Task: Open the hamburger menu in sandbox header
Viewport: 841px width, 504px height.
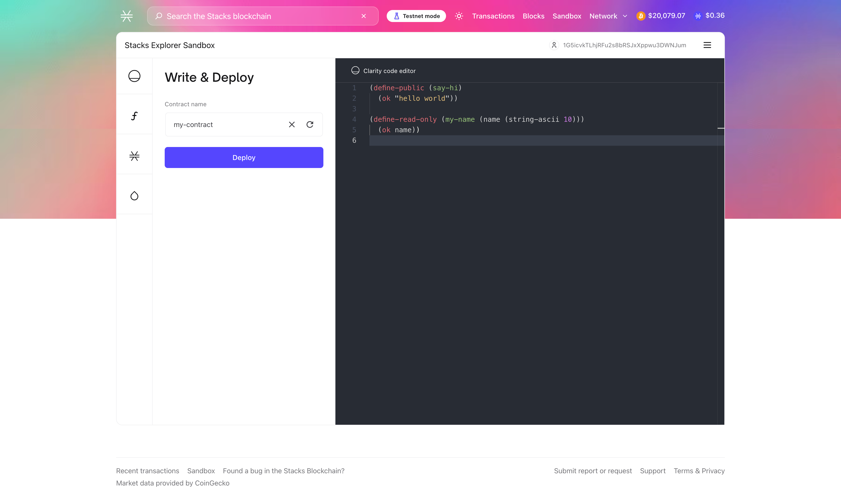Action: (707, 45)
